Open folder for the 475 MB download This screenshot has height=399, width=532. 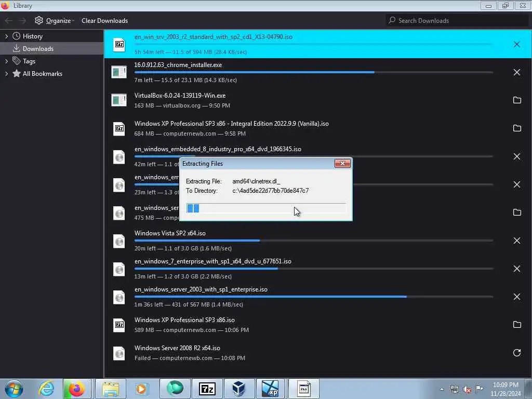click(517, 212)
